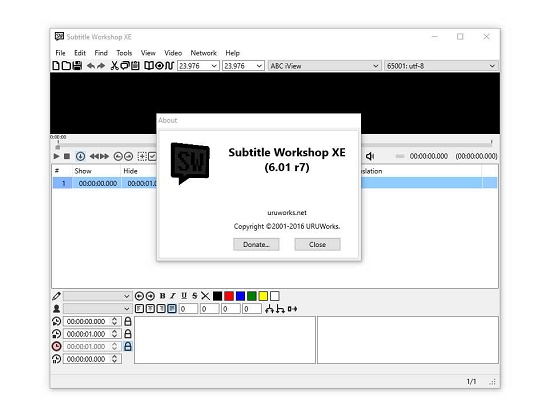Toggle underline formatting
550x413 pixels.
(184, 296)
